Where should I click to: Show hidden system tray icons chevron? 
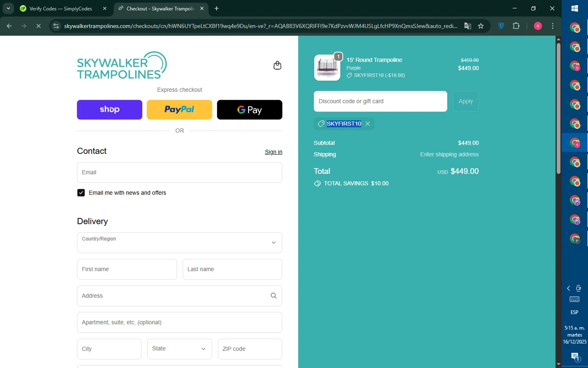[569, 288]
